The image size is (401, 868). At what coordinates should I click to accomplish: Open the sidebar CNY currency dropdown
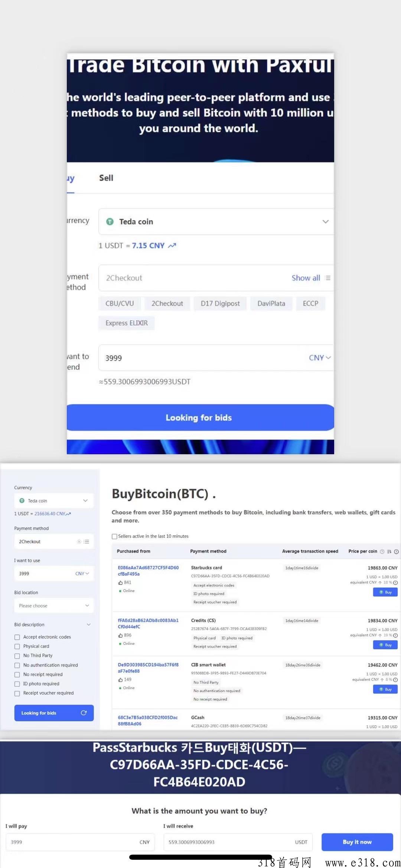82,573
